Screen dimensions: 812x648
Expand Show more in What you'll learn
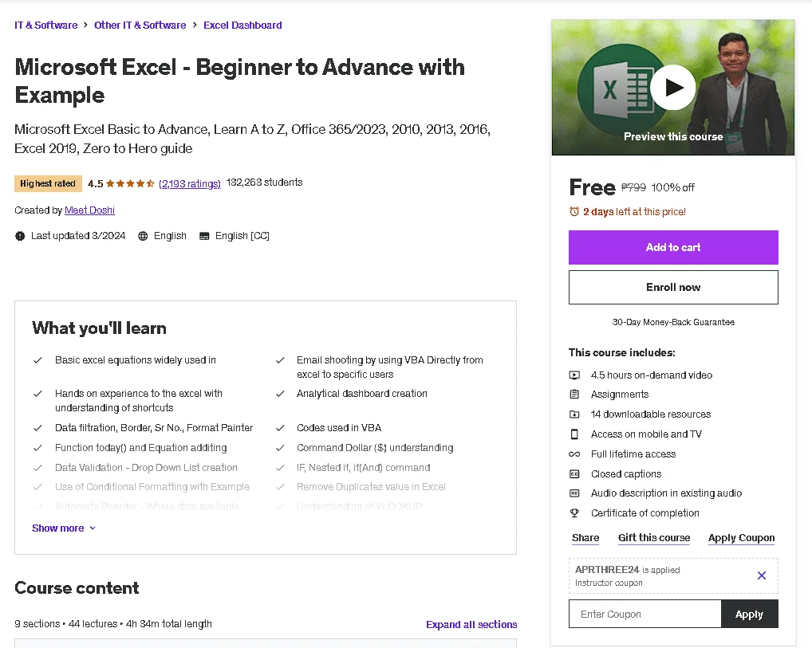64,528
